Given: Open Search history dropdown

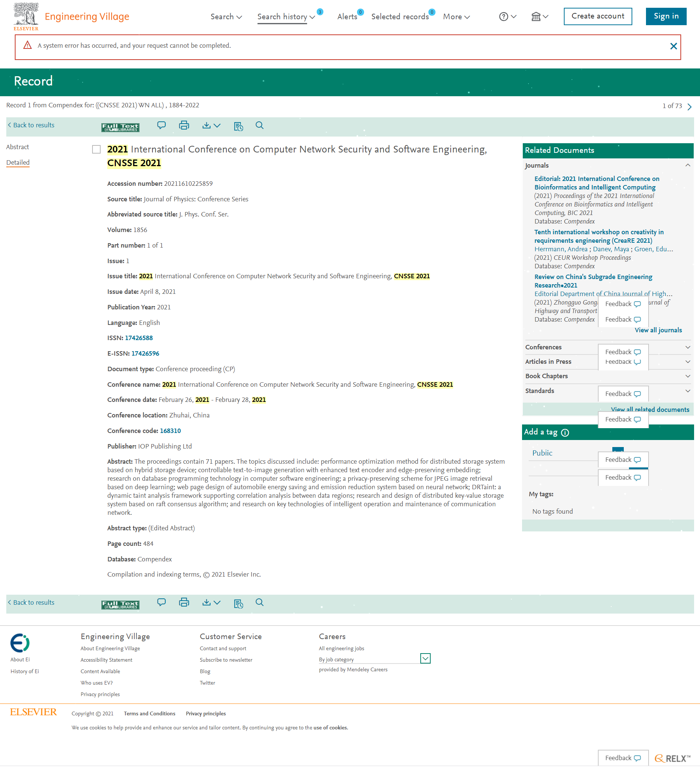Looking at the screenshot, I should [x=286, y=17].
